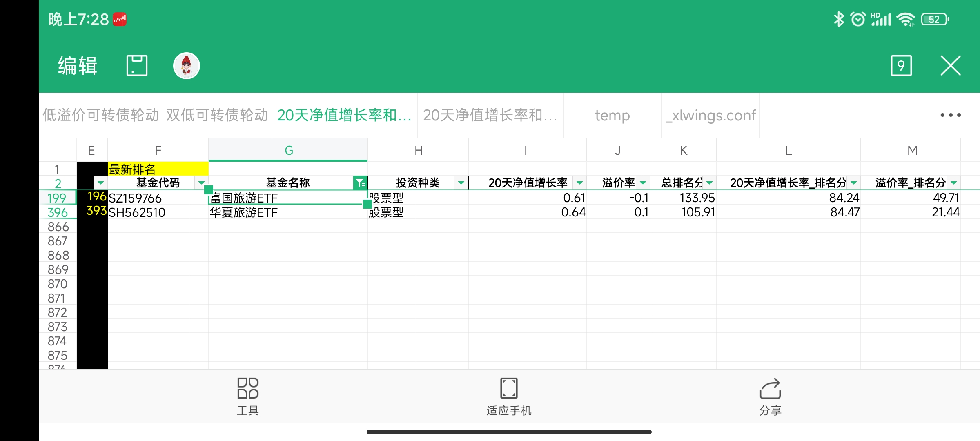Open more sheets via three dots
The width and height of the screenshot is (980, 441).
pos(950,115)
